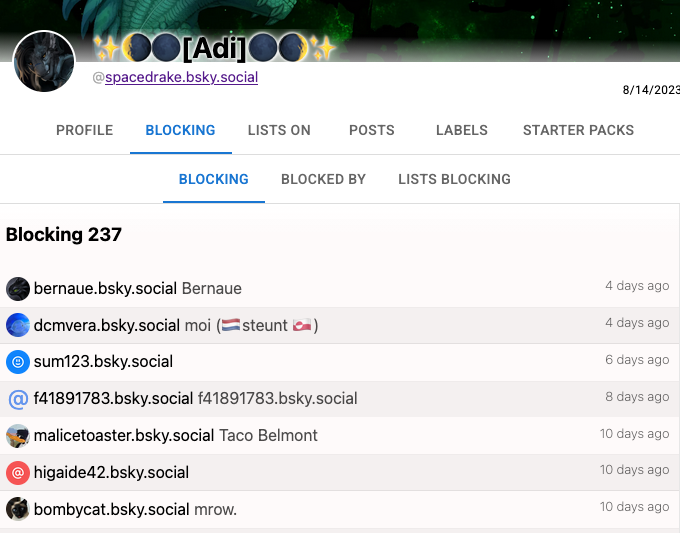Click the f41891783 blue @ avatar icon

pyautogui.click(x=18, y=399)
